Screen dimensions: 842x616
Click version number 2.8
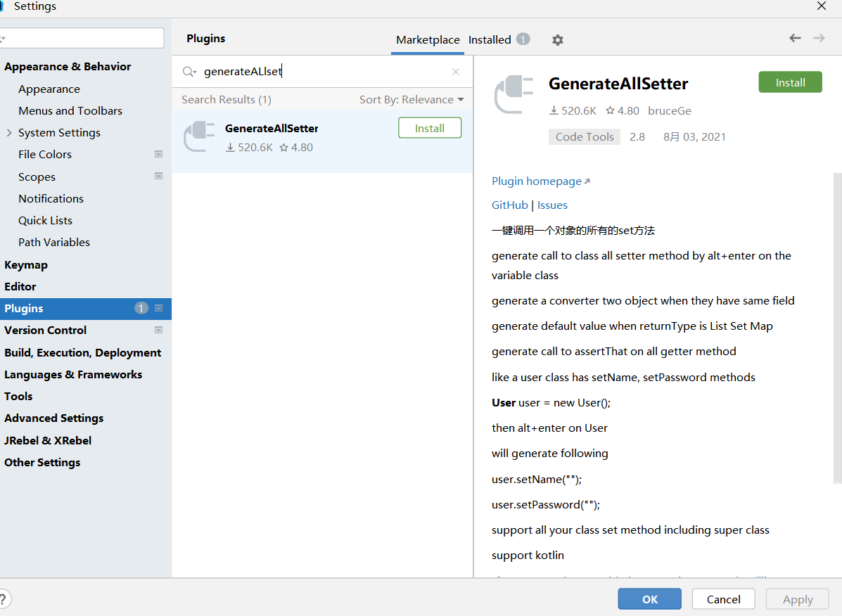(637, 137)
